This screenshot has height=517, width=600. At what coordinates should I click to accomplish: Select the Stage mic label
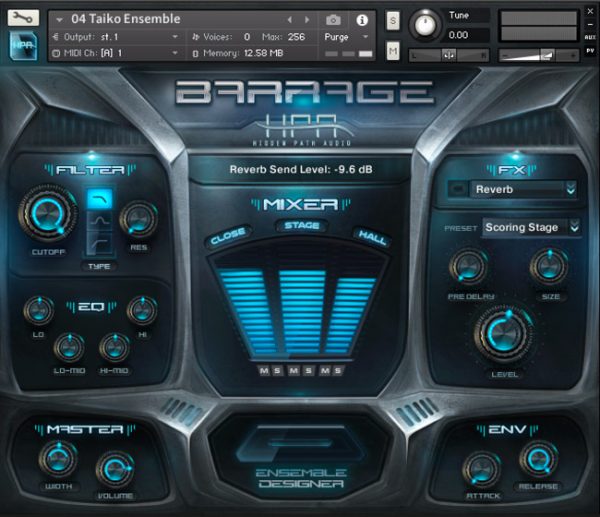click(302, 225)
